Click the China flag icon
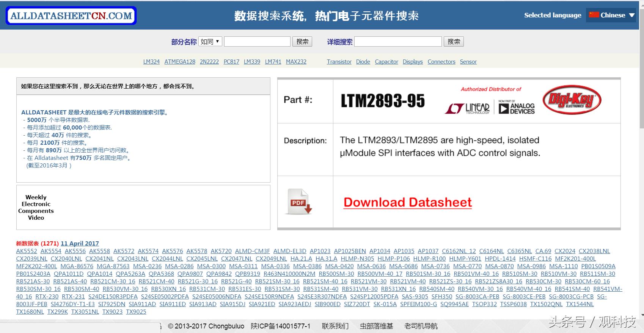 [x=594, y=15]
